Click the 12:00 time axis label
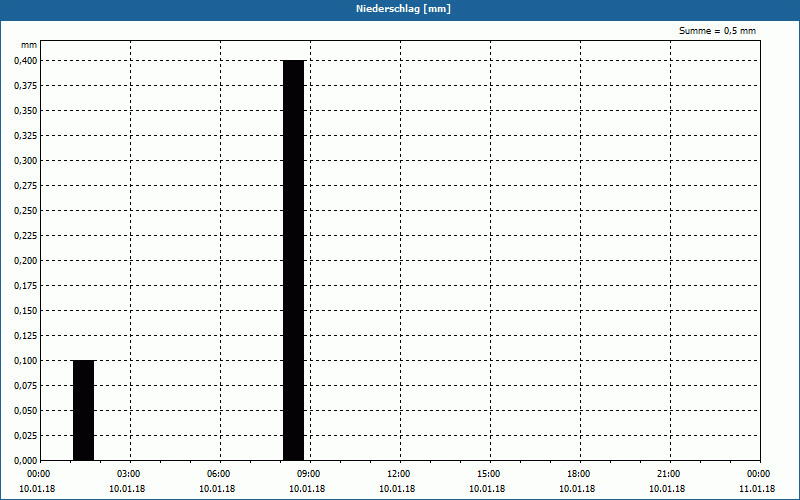800x500 pixels. (398, 474)
